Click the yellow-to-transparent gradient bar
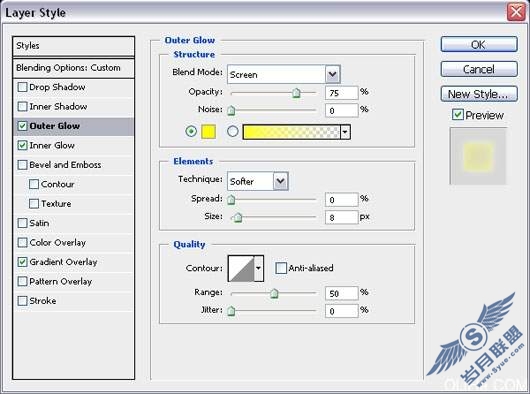Screen dimensions: 530x394 pyautogui.click(x=291, y=132)
